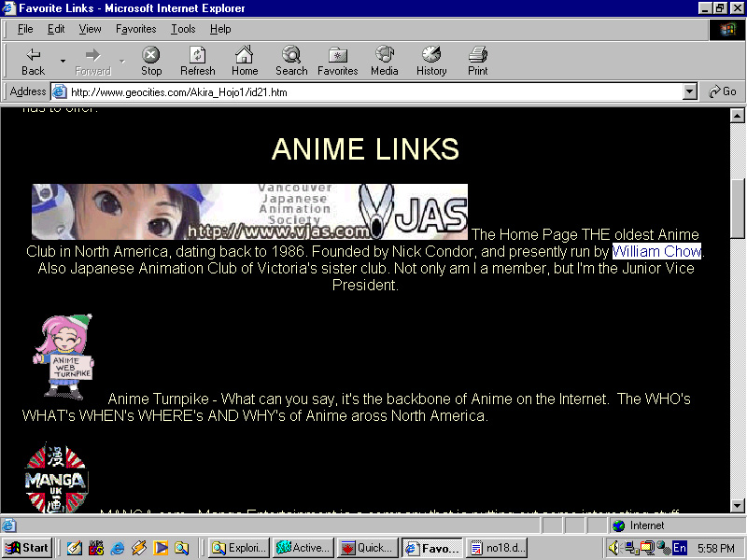Click the Anime Web Turnpike mascot image
Screen dimensions: 747x560
63,357
